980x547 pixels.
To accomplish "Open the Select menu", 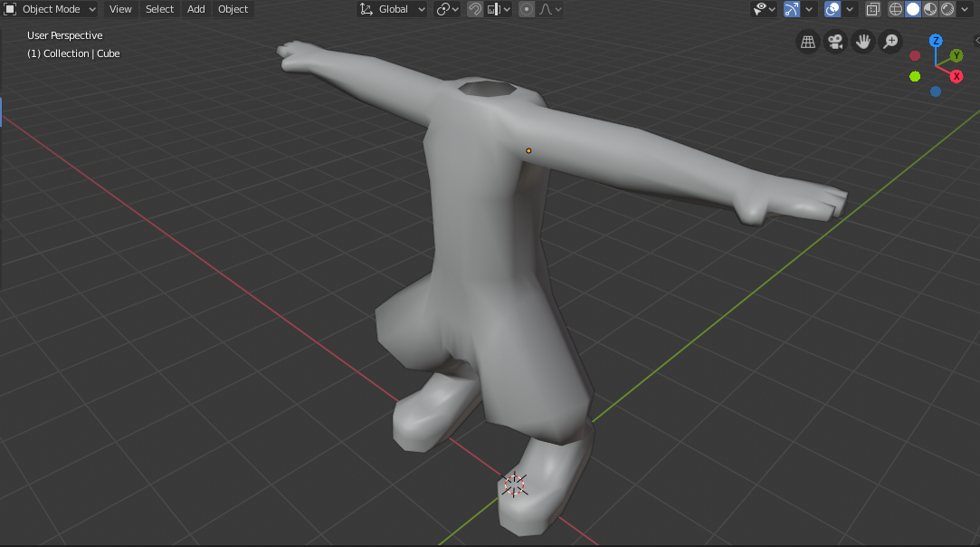I will tap(159, 9).
